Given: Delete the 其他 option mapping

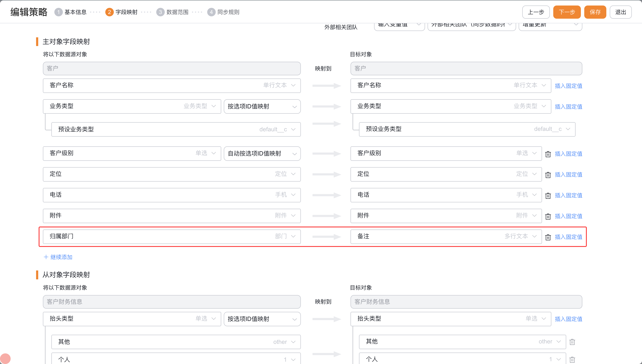Looking at the screenshot, I should click(x=572, y=342).
